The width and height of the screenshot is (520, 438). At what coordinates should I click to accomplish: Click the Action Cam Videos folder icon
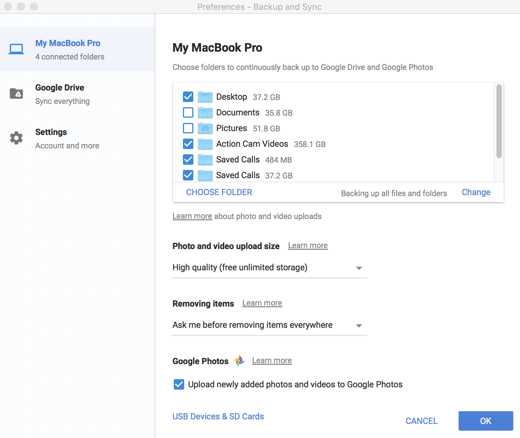(x=205, y=144)
